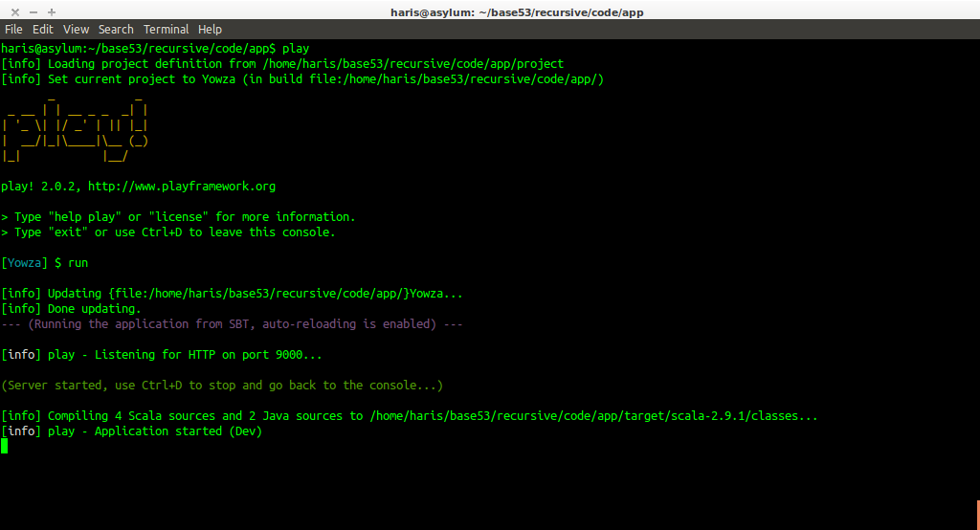Open the File menu
Image resolution: width=980 pixels, height=530 pixels.
13,30
